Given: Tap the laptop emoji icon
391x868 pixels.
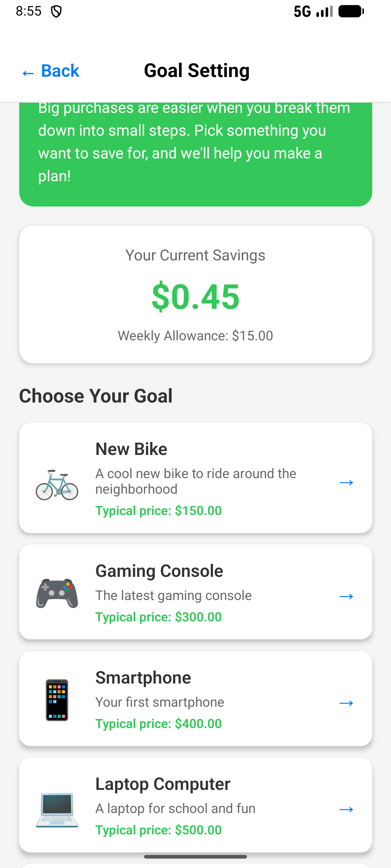Looking at the screenshot, I should 57,810.
